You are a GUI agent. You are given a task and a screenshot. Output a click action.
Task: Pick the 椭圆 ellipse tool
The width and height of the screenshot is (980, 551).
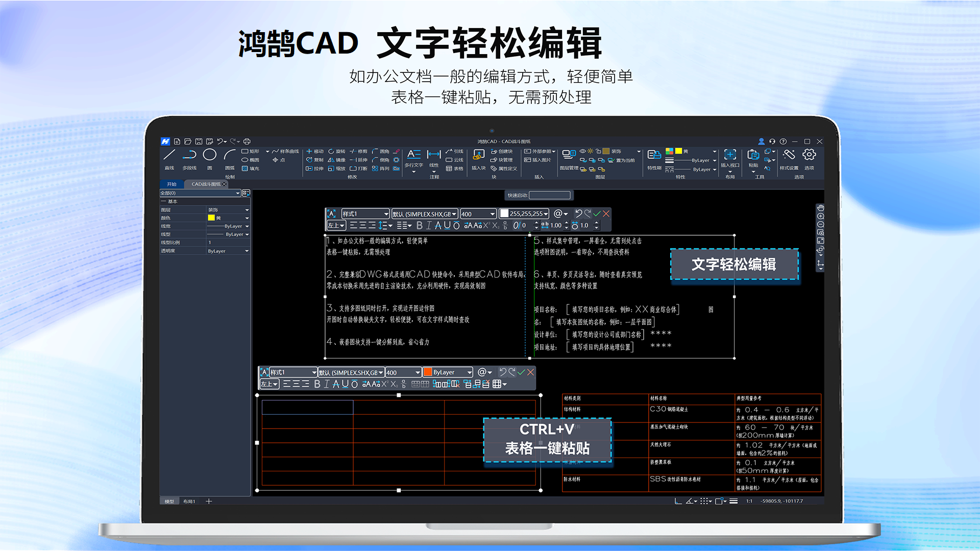tap(251, 160)
